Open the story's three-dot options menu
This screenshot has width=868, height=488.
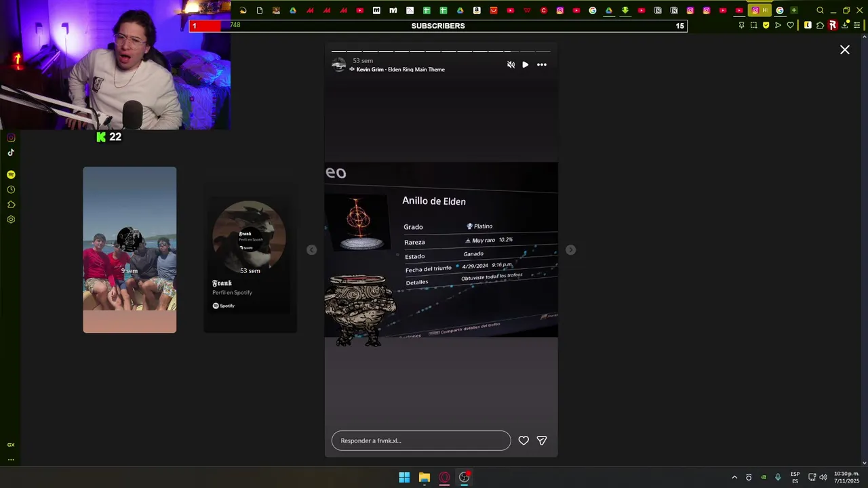pos(542,65)
